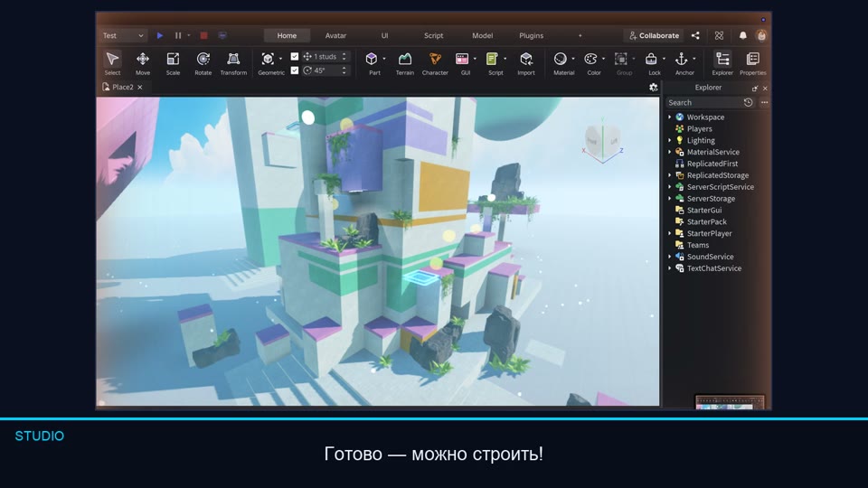
Task: Click the Group tool
Action: click(x=621, y=59)
